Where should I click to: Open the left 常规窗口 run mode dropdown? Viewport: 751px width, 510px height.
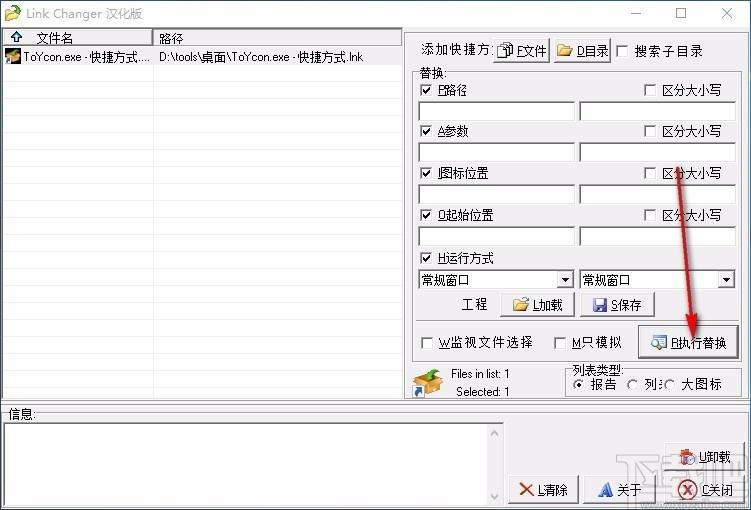click(565, 279)
